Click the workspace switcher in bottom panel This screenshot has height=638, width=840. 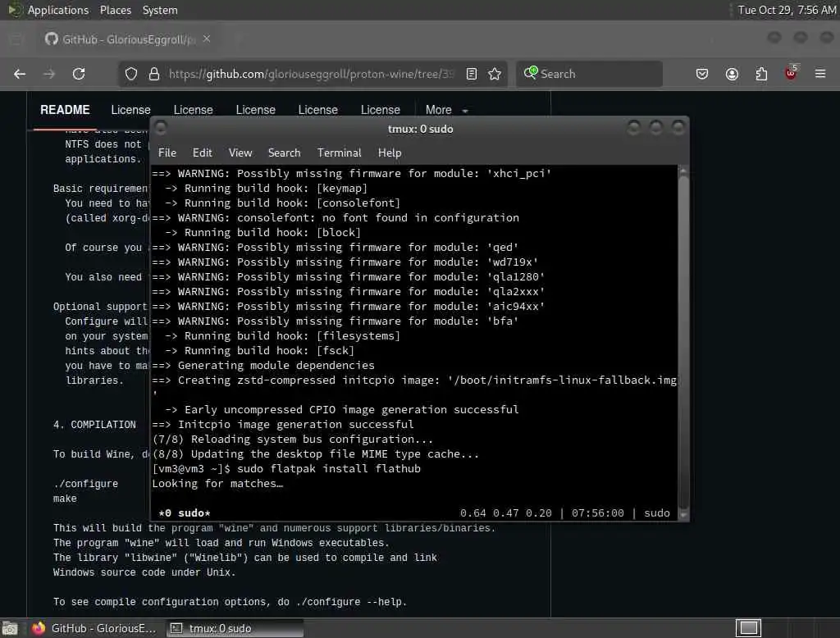[x=748, y=628]
